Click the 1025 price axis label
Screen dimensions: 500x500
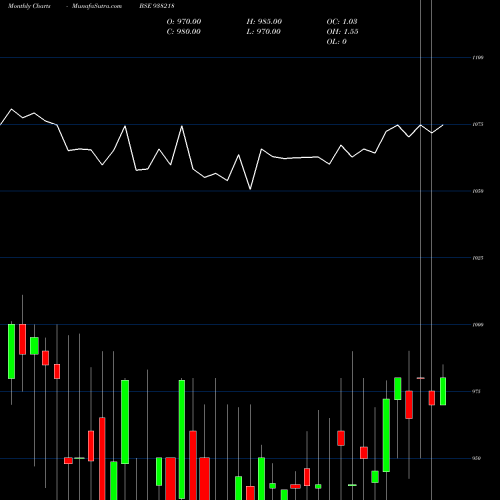(478, 258)
